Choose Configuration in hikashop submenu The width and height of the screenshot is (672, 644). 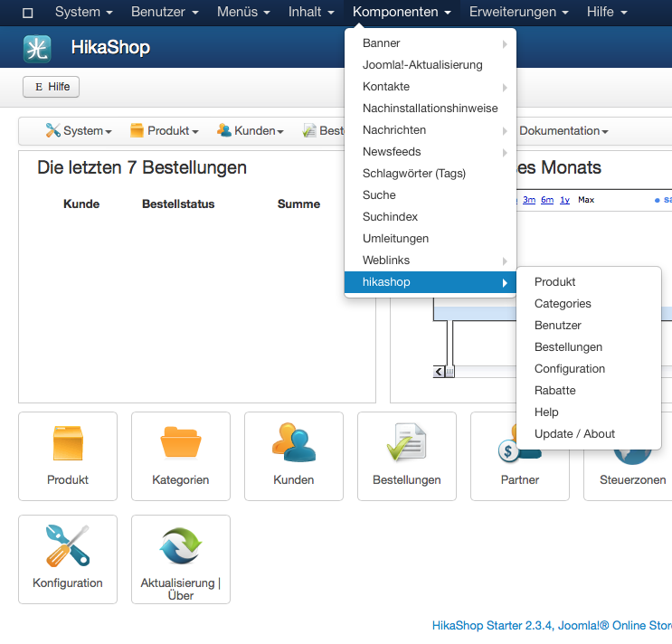tap(589, 369)
